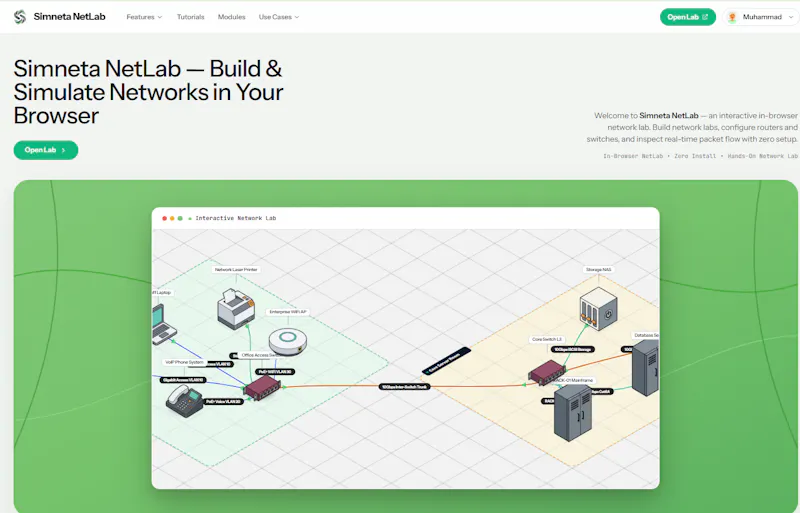Click the Open Lab button below the headline

(45, 150)
